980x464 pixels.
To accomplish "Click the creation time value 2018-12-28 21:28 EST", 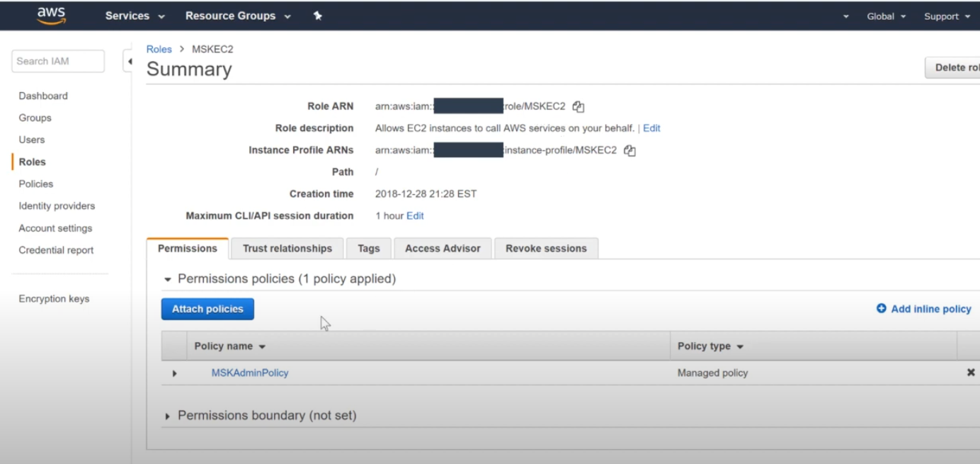I will 426,193.
